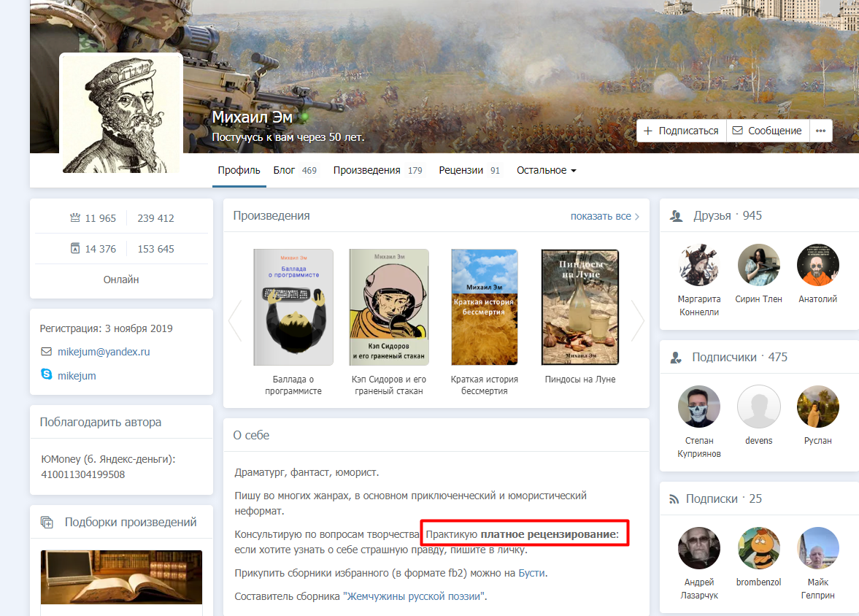Image resolution: width=859 pixels, height=616 pixels.
Task: Click the Подписаться button
Action: (681, 131)
